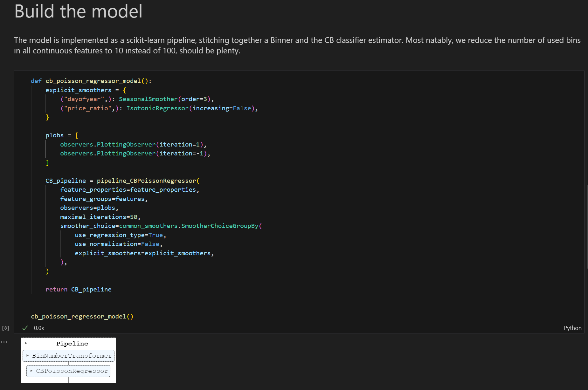Click the feature_groups=features line
588x390 pixels.
click(104, 199)
